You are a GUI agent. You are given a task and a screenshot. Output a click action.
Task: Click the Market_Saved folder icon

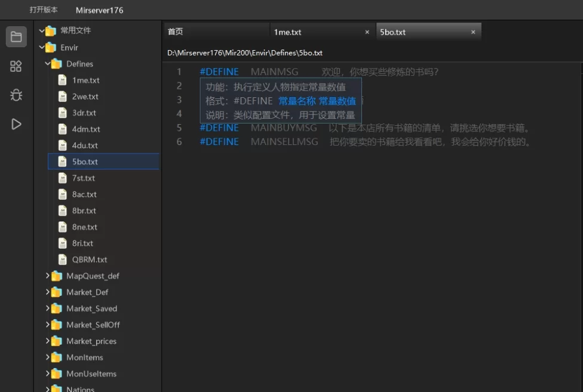click(57, 309)
